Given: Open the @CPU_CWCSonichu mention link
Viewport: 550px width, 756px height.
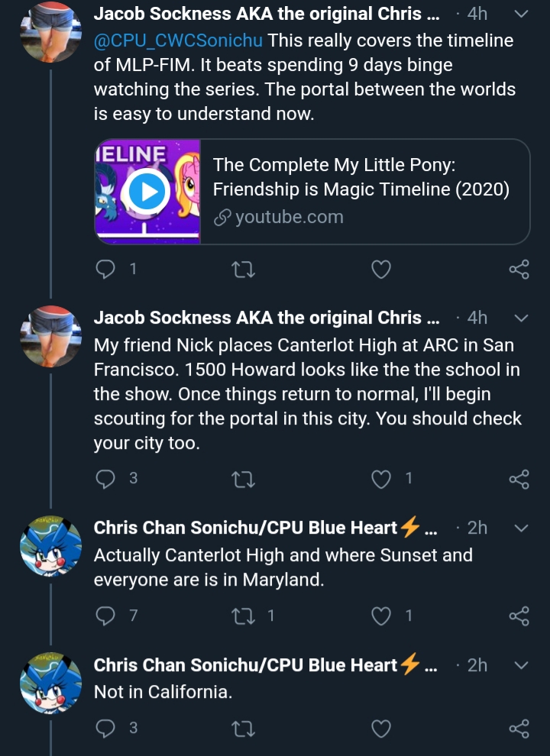Looking at the screenshot, I should point(178,40).
